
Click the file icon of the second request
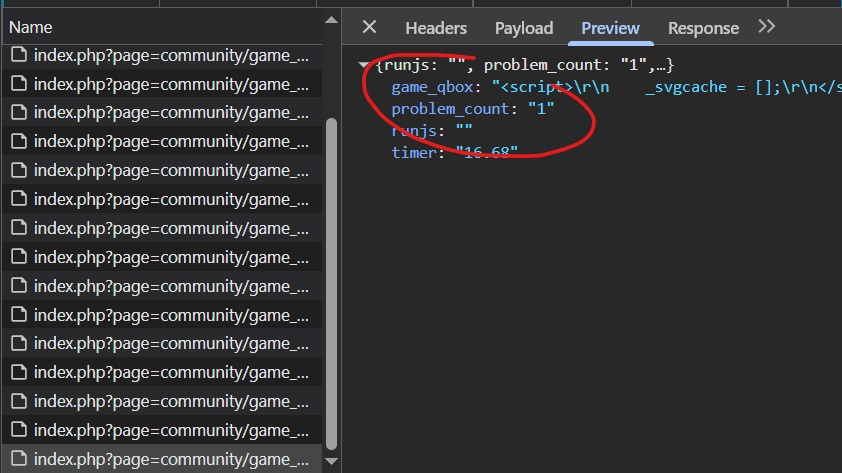(x=18, y=84)
